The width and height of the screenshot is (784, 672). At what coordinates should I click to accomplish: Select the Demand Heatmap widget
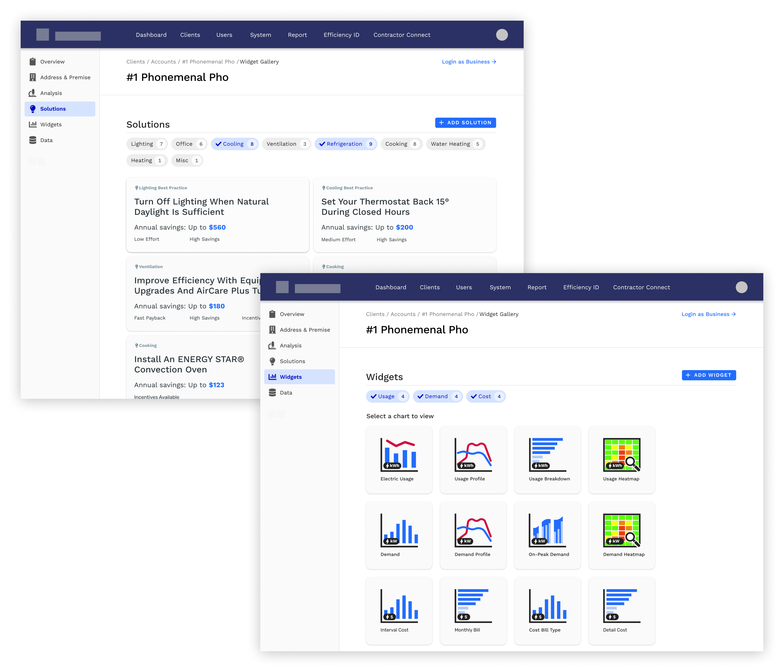point(621,535)
